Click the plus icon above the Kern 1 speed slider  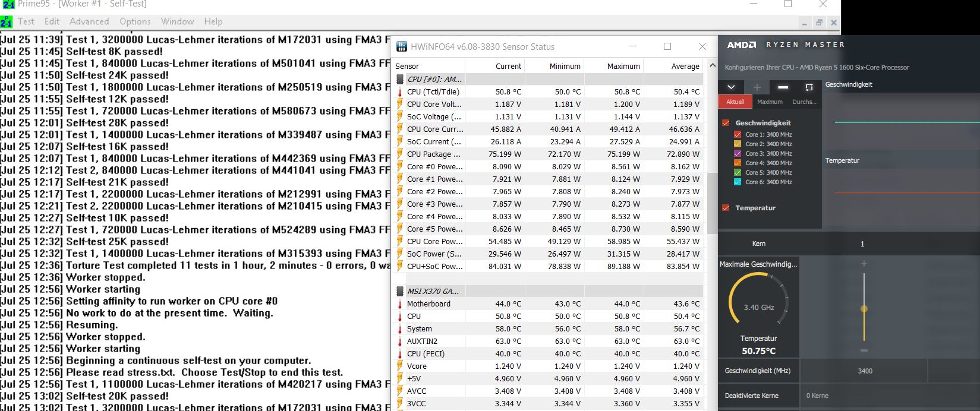pyautogui.click(x=864, y=264)
